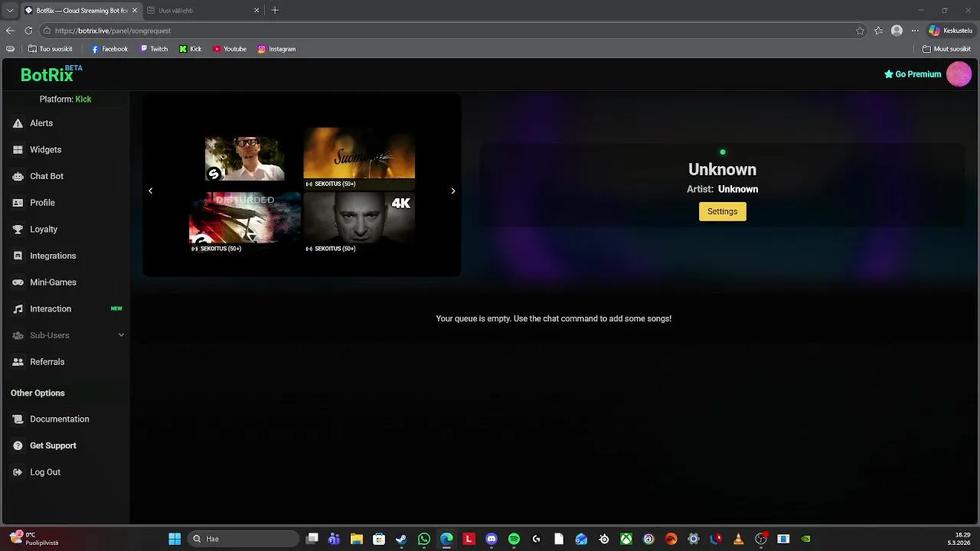Screen dimensions: 980x551
Task: Open Discord from the taskbar
Action: tap(492, 539)
